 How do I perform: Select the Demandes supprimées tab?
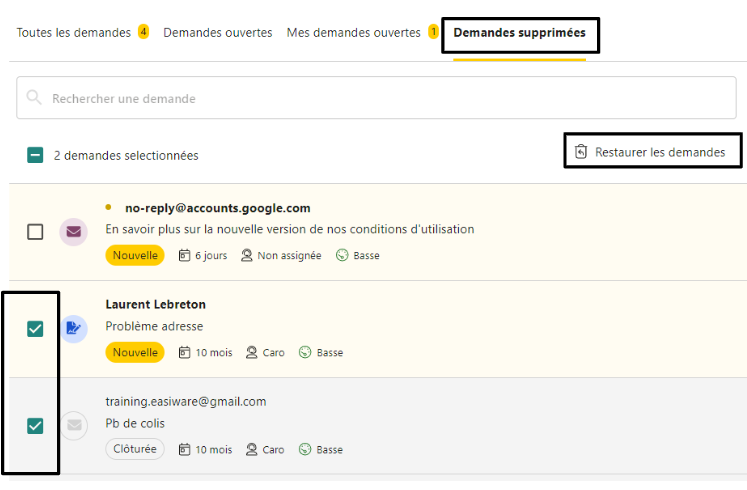(x=519, y=33)
